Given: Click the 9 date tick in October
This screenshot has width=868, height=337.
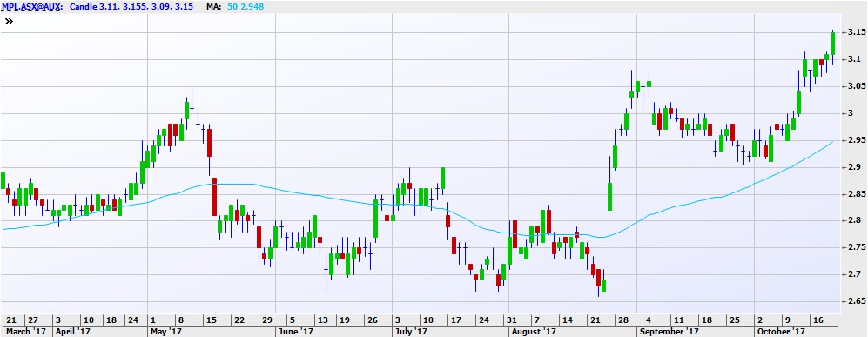Looking at the screenshot, I should coord(787,320).
